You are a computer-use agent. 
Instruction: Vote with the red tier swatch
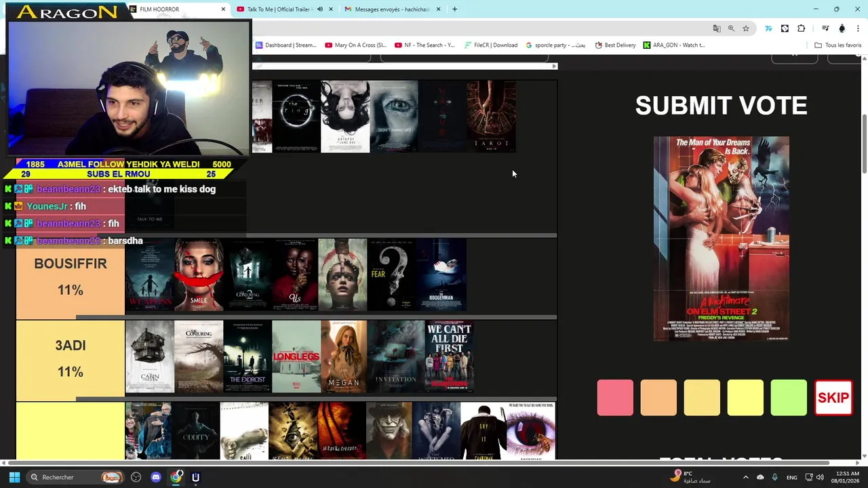tap(615, 398)
